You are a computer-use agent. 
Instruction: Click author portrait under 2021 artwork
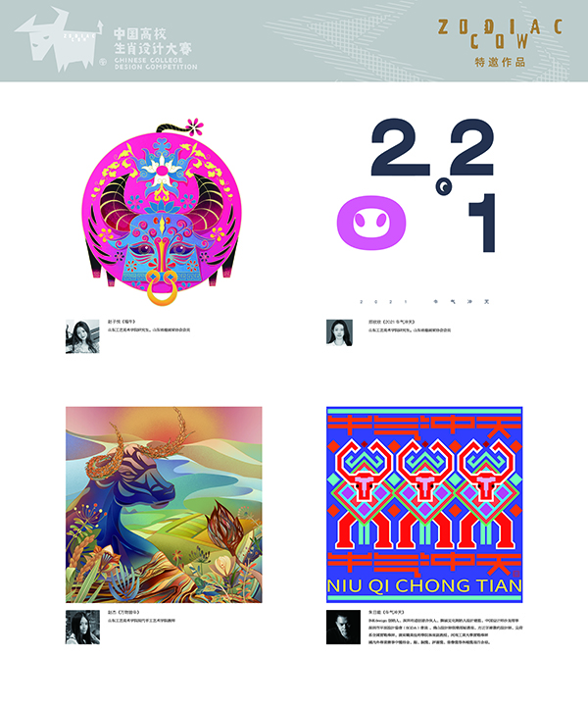(x=339, y=332)
